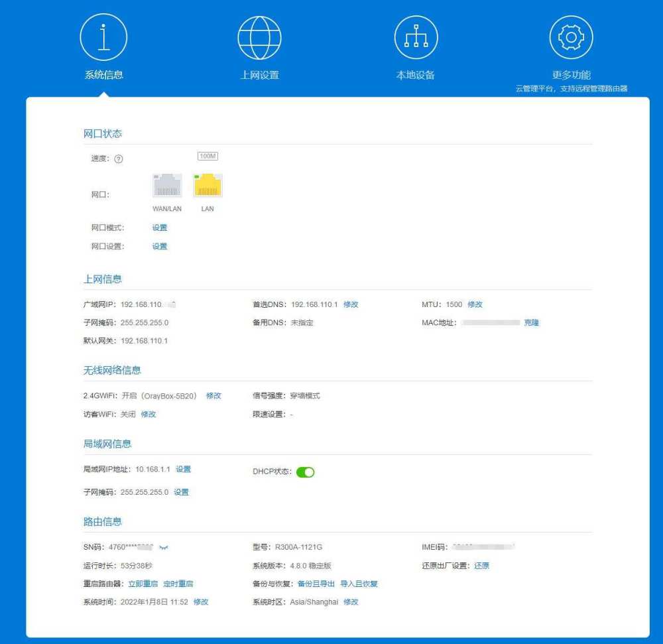Click the 速度 help question mark icon
Image resolution: width=663 pixels, height=644 pixels.
click(x=119, y=159)
